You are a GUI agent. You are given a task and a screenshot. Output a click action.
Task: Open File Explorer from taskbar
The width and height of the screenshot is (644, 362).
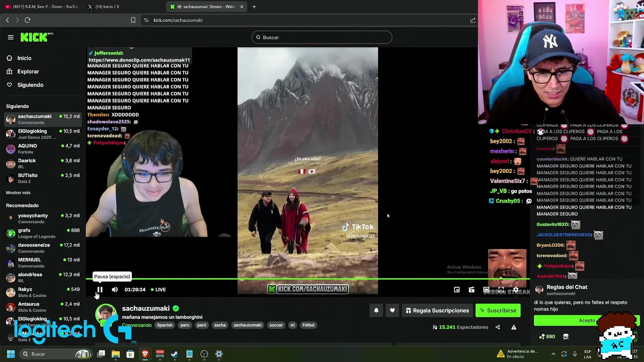pyautogui.click(x=115, y=354)
